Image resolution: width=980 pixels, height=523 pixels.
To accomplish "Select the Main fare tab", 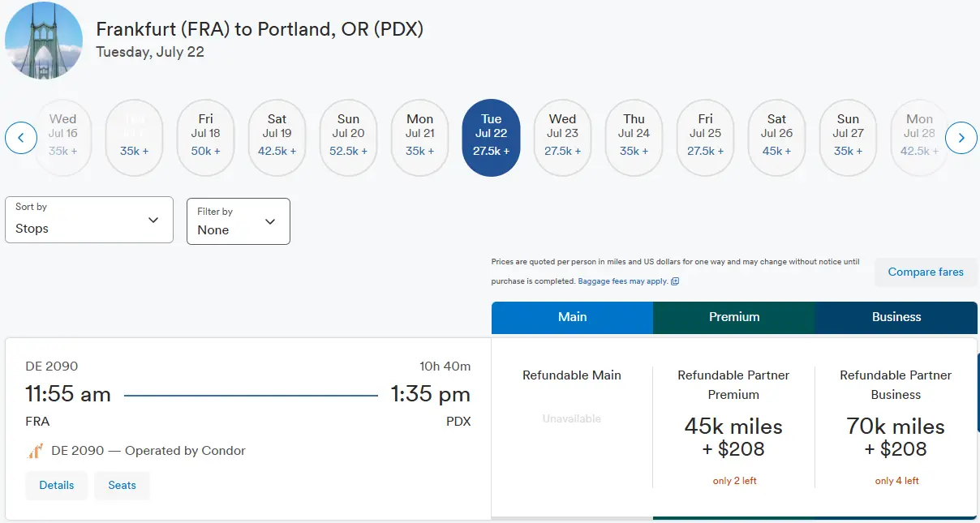I will [x=572, y=317].
